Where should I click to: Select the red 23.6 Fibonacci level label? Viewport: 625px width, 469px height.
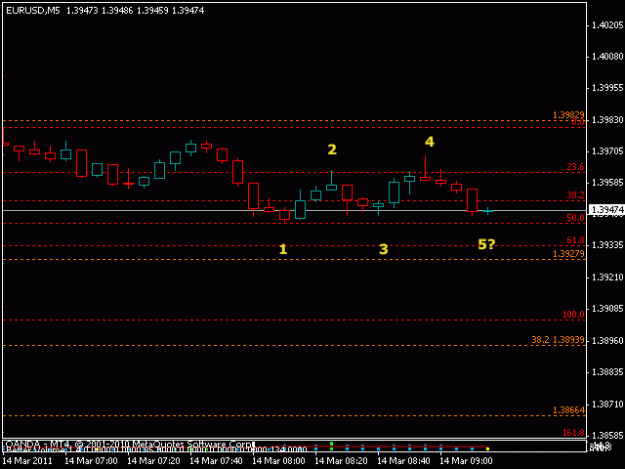[x=576, y=167]
